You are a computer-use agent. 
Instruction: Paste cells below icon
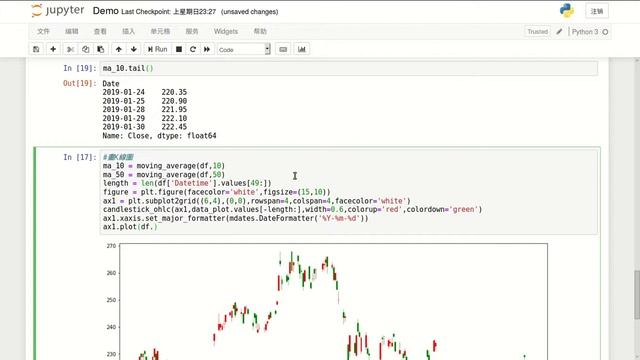[x=100, y=49]
